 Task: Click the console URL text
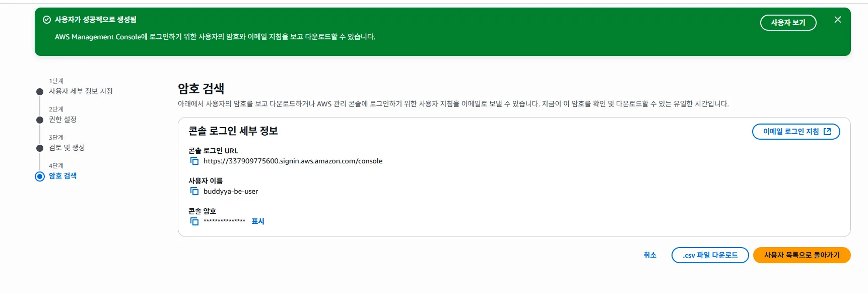coord(293,161)
